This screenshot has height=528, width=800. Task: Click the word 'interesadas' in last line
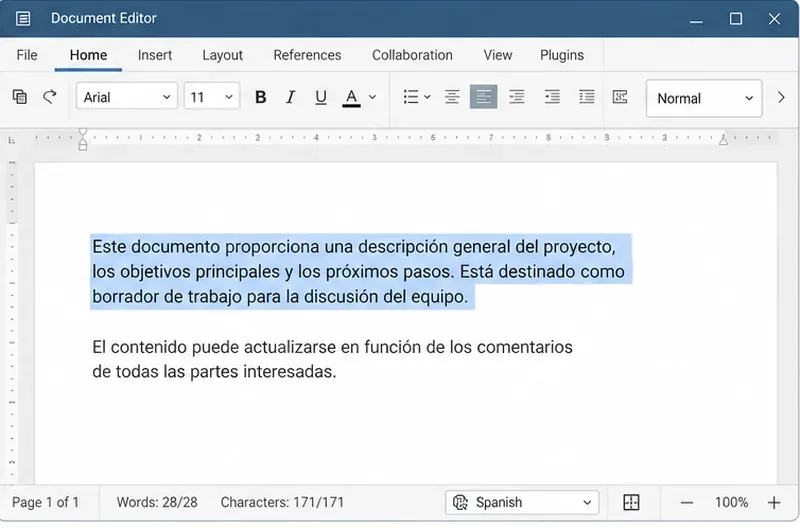point(289,372)
